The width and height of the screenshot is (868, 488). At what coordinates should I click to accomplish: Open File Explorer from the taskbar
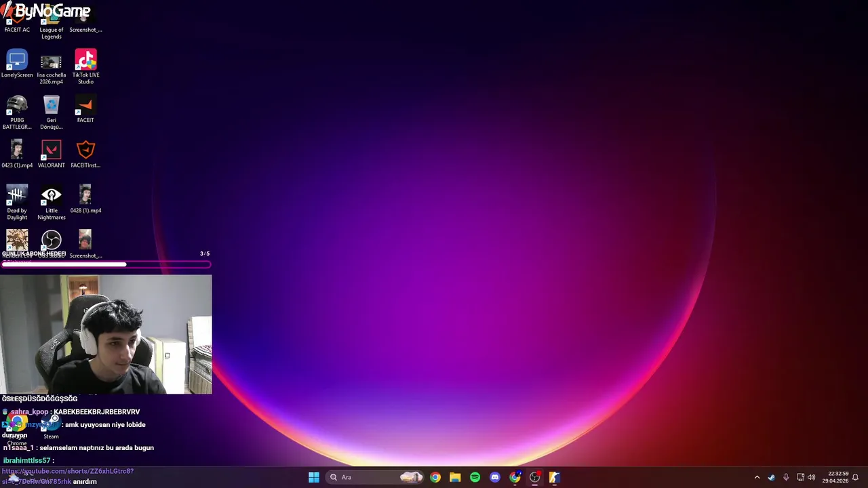(x=455, y=477)
